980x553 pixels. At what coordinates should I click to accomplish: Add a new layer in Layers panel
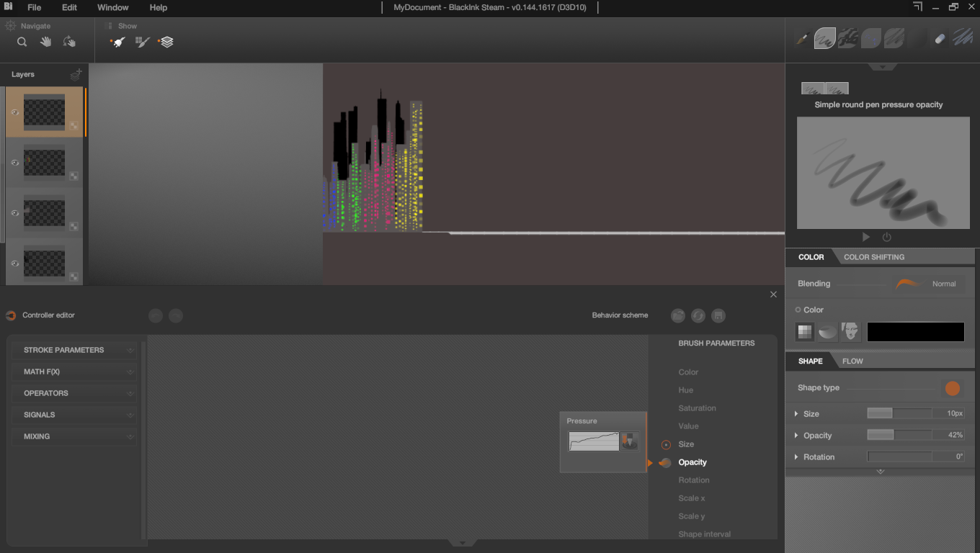76,74
